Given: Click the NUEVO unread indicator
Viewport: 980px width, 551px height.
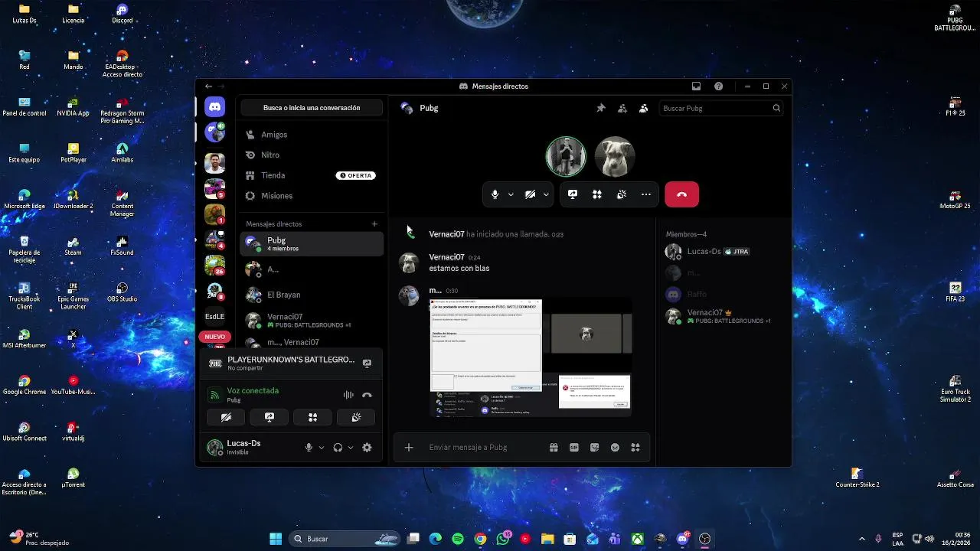Looking at the screenshot, I should pyautogui.click(x=215, y=337).
